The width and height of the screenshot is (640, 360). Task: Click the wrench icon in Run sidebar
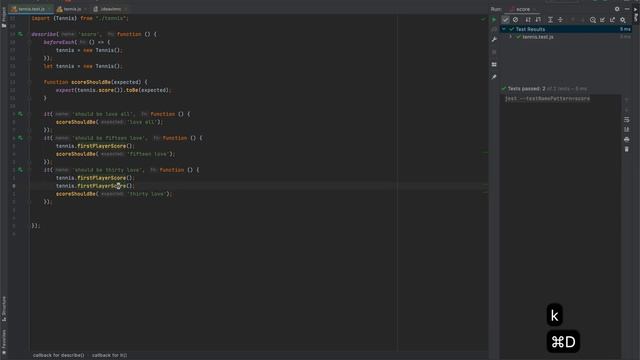494,40
